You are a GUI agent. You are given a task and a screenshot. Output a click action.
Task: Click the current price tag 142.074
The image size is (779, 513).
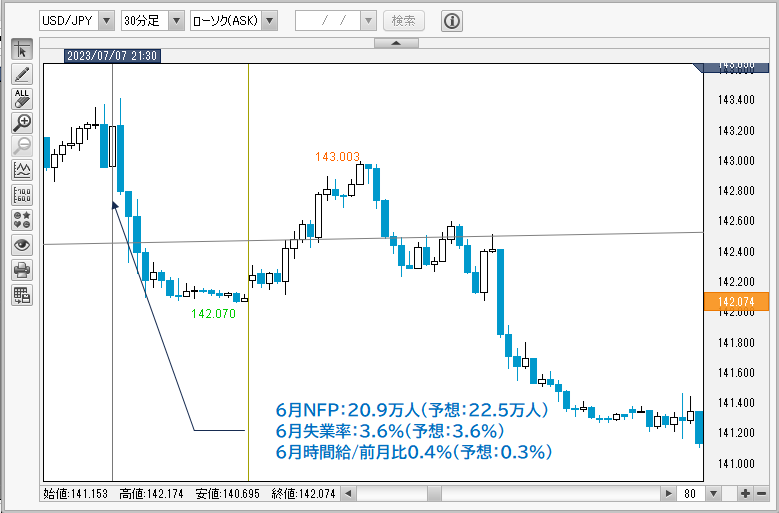click(736, 301)
